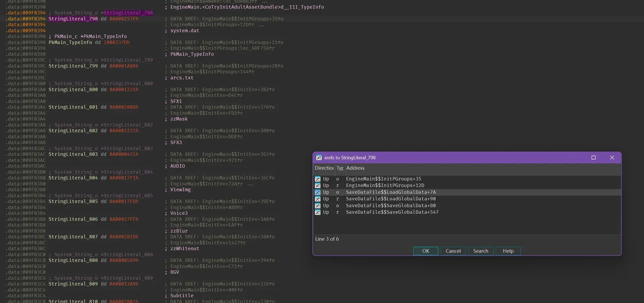Click the value 0A0001A8Bh in the listing

(124, 66)
